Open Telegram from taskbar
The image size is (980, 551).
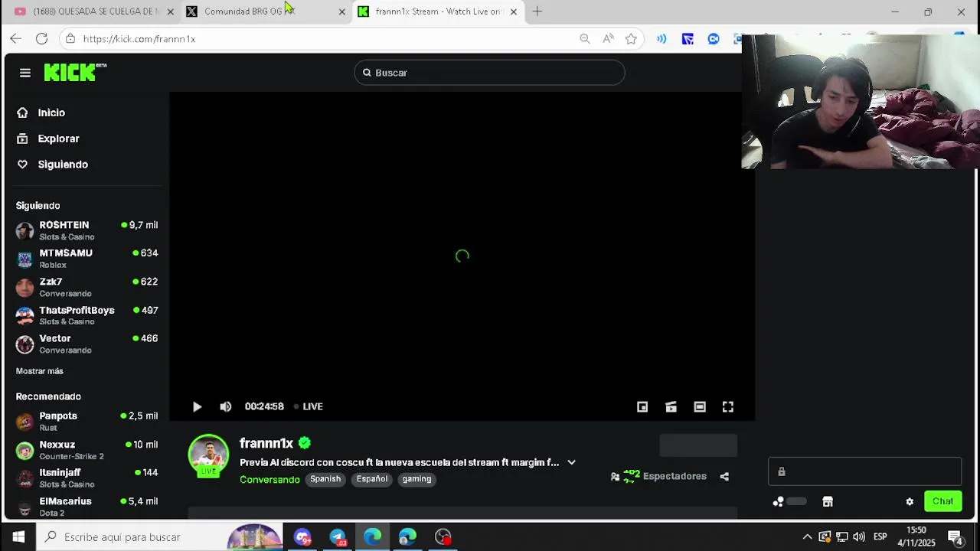pyautogui.click(x=338, y=537)
